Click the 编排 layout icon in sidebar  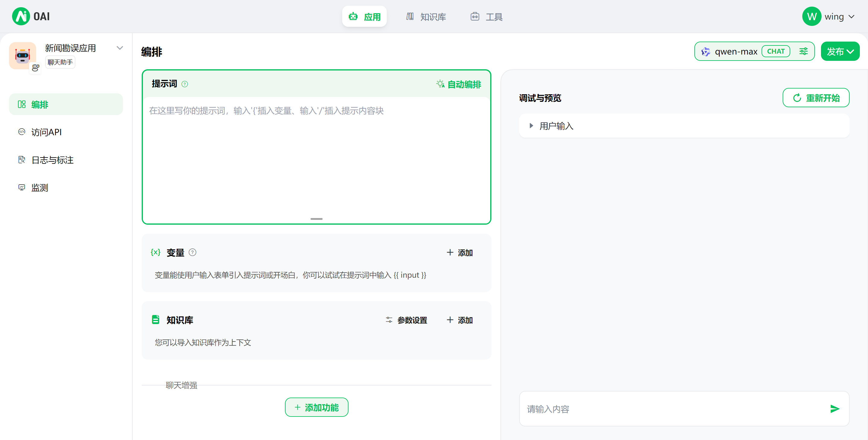(22, 104)
